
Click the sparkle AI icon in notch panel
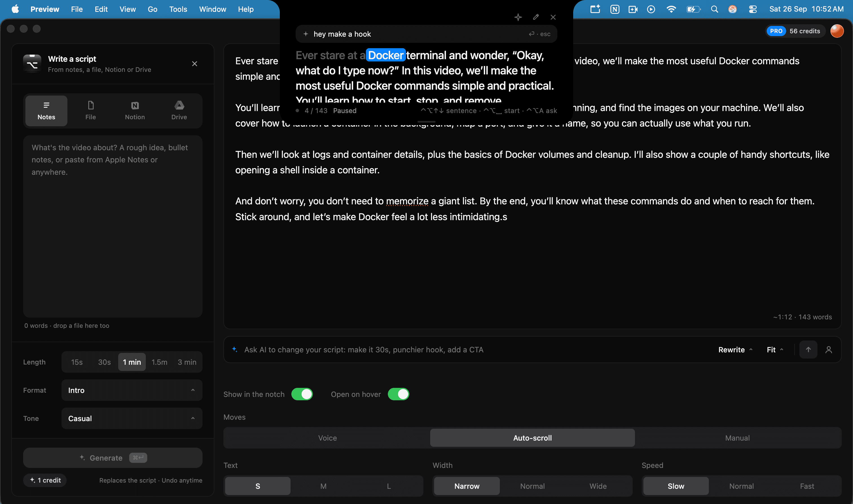518,17
